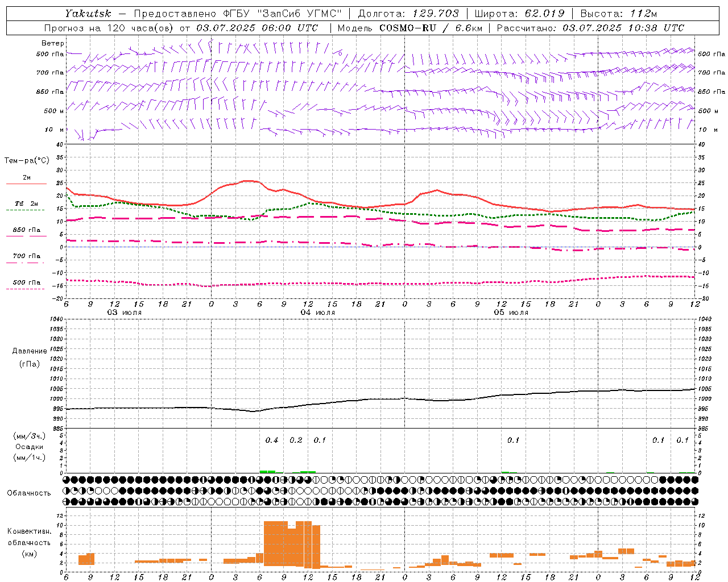Click the computed time Рассчитано: 03.07.2025 10:38 UTC

590,28
